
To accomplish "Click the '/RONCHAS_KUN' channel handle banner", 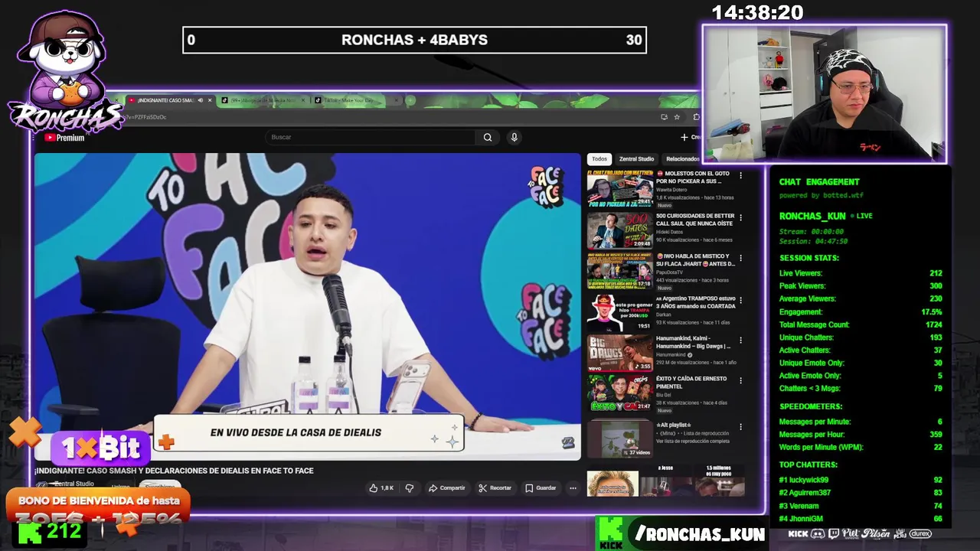I will 698,534.
